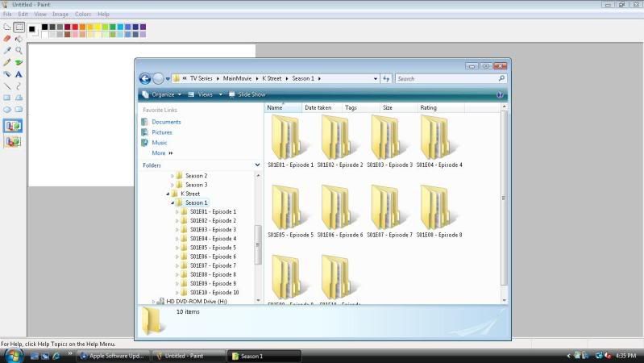Collapse the K Street tree node
This screenshot has height=363, width=644.
click(x=168, y=194)
